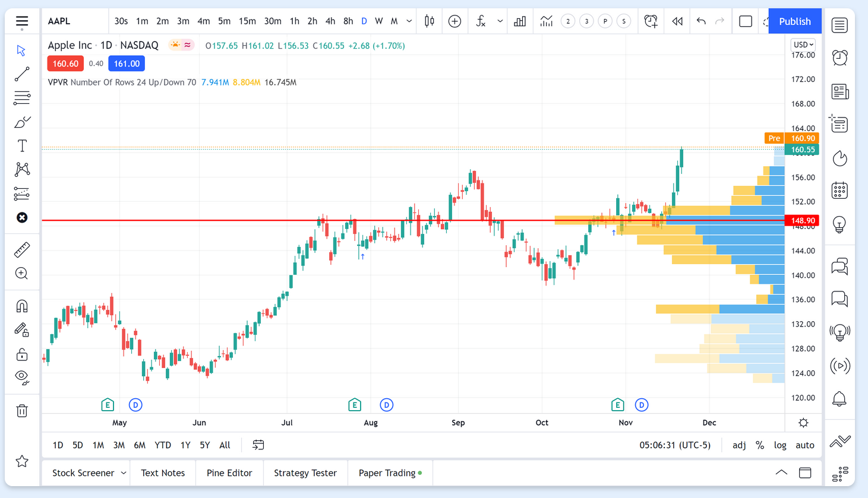Toggle magnet mode for drawings
The height and width of the screenshot is (498, 868).
coord(22,306)
